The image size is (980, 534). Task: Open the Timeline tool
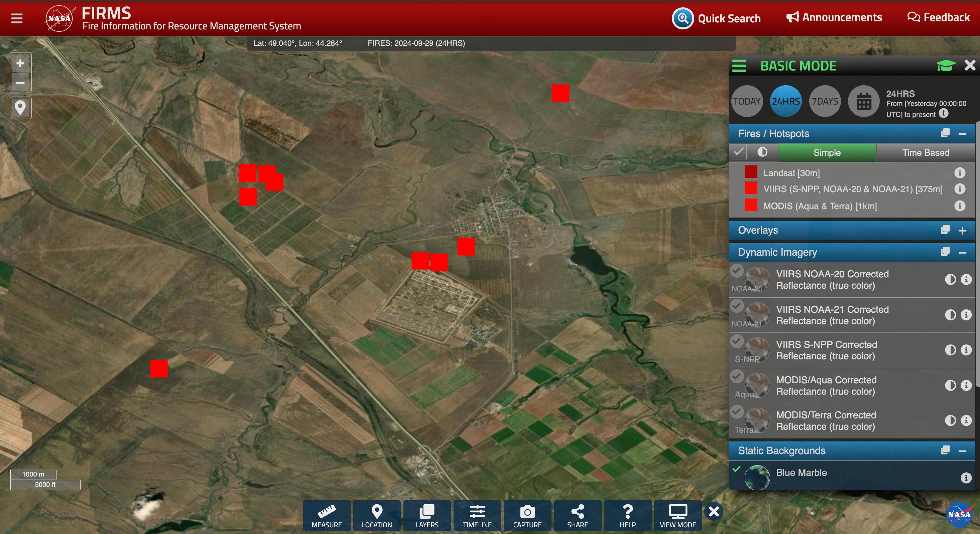(x=477, y=515)
